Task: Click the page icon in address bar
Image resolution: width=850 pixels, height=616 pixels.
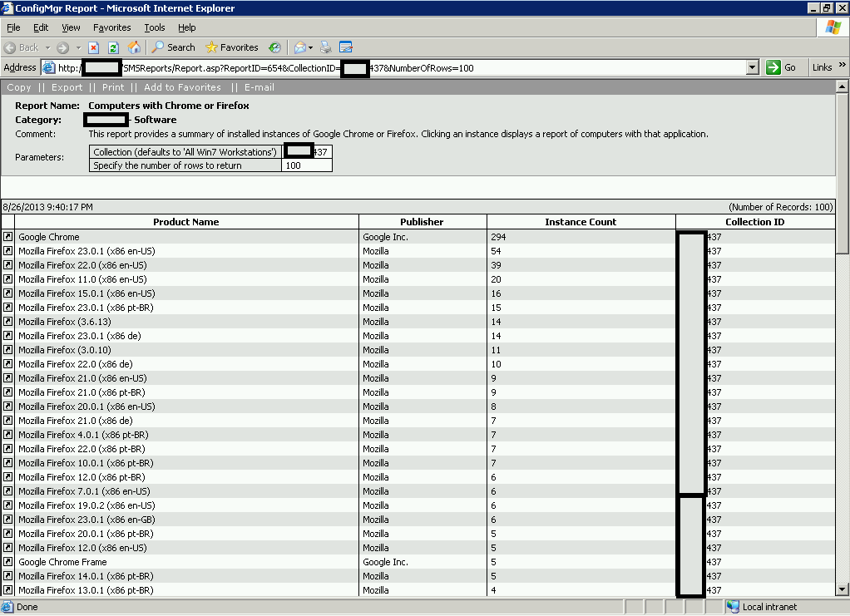Action: pos(49,67)
